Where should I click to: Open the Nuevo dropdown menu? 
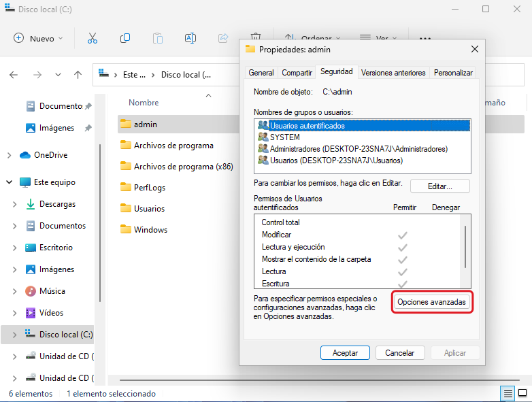39,39
